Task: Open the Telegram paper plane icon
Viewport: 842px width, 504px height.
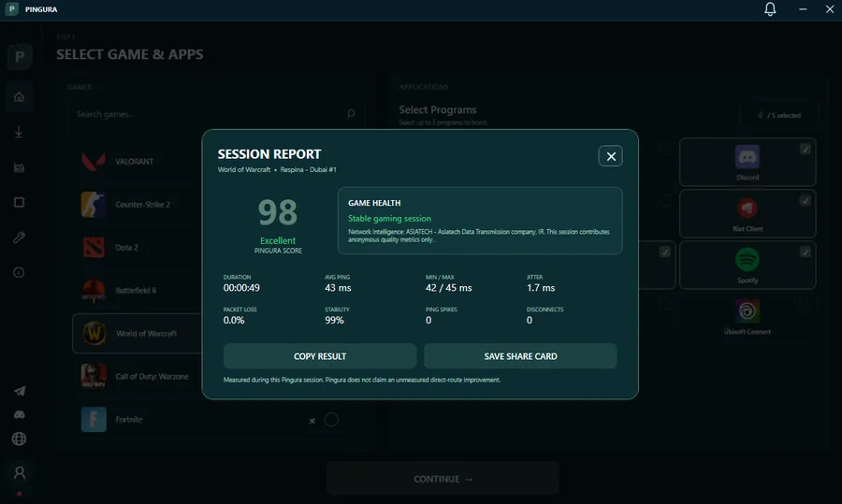Action: click(20, 391)
